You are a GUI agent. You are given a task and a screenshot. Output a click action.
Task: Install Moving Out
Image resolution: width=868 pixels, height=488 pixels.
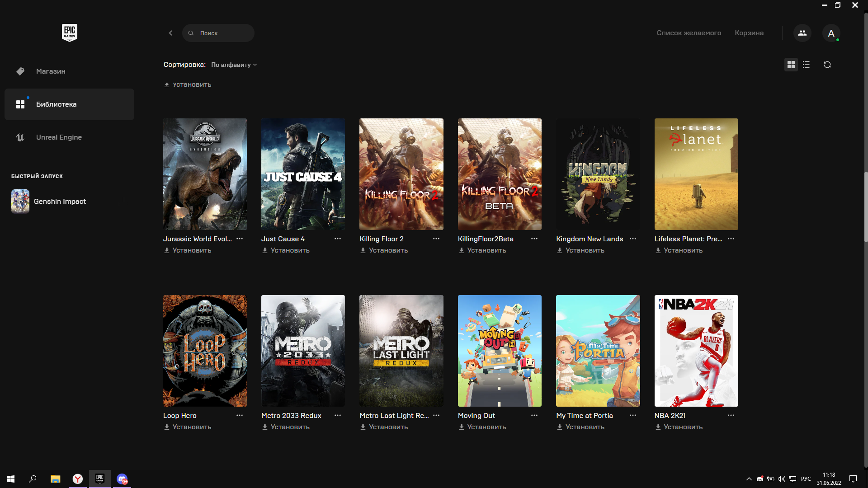(482, 427)
